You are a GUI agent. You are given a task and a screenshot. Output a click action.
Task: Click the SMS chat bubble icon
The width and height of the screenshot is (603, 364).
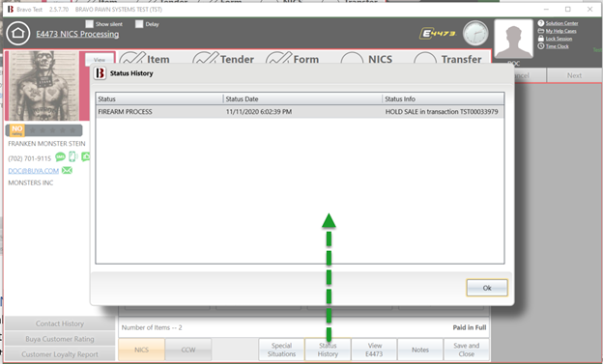click(60, 156)
